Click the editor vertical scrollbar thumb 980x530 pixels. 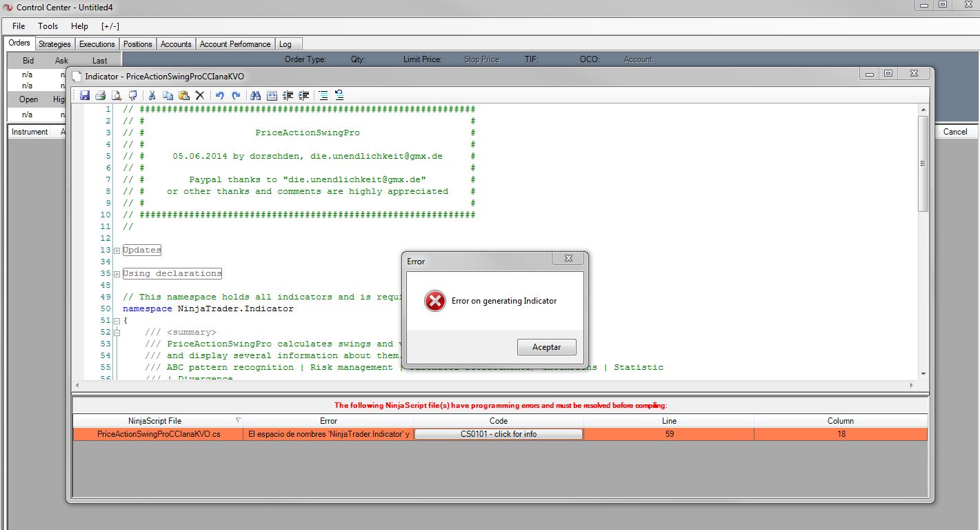pos(923,164)
